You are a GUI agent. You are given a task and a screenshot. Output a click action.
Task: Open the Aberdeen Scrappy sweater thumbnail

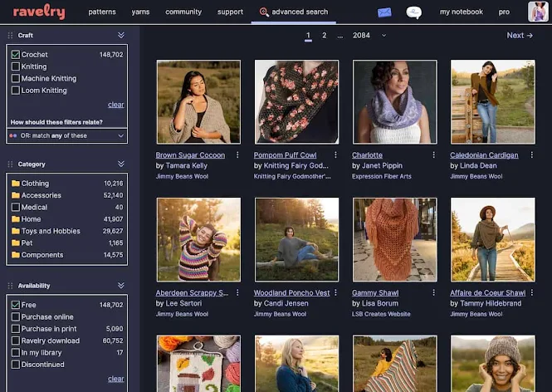point(199,239)
